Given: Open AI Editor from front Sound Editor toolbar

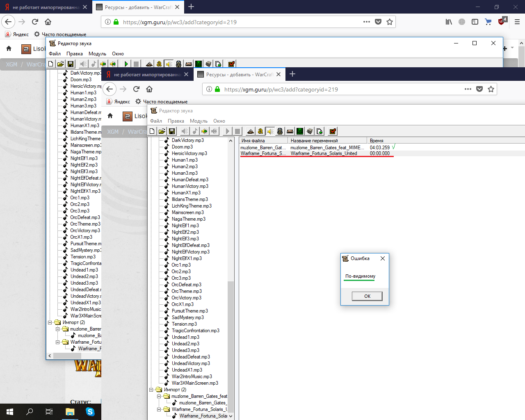Looking at the screenshot, I should pyautogui.click(x=300, y=131).
